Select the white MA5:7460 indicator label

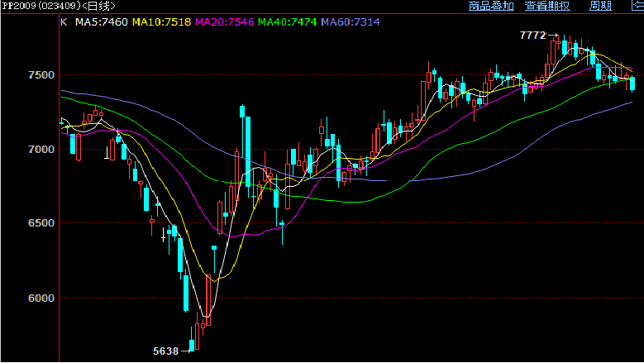point(101,22)
